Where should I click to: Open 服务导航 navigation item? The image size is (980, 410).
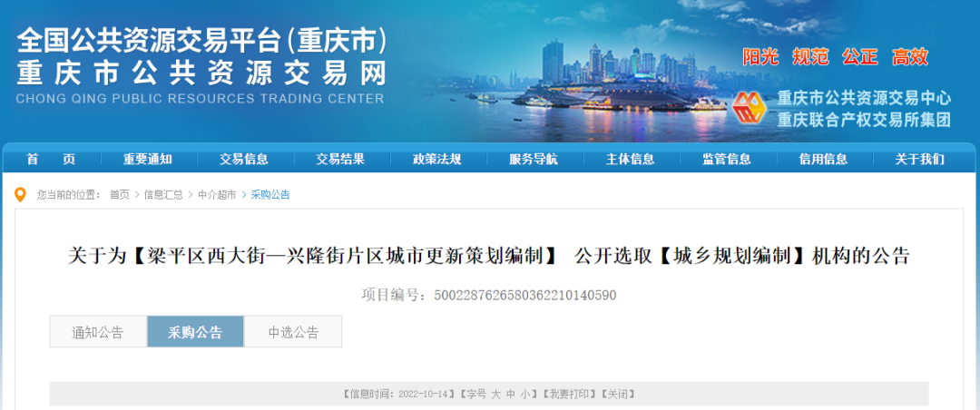tap(534, 160)
